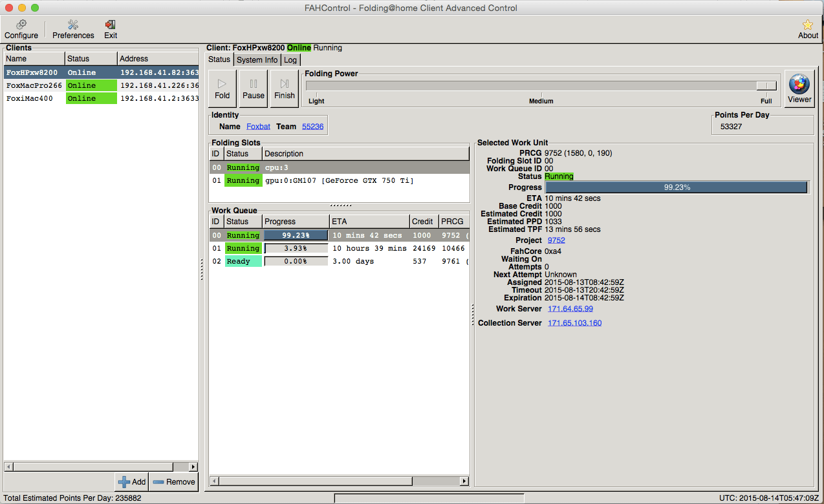Screen dimensions: 824x504
Task: Click the Points Per Day value 53327
Action: pyautogui.click(x=732, y=127)
